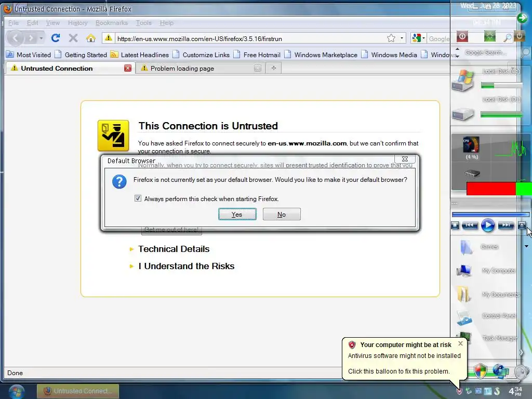The height and width of the screenshot is (399, 532).
Task: Open the Bookmarks menu
Action: 112,23
